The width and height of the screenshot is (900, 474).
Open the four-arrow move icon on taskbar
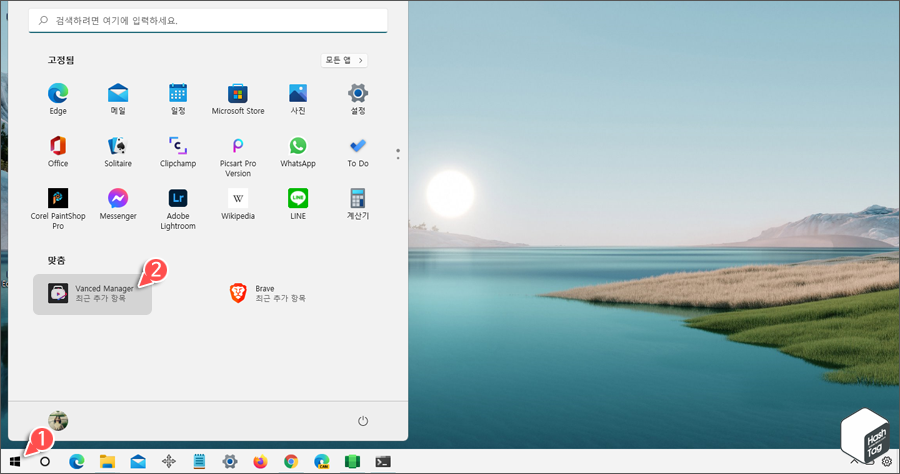169,461
